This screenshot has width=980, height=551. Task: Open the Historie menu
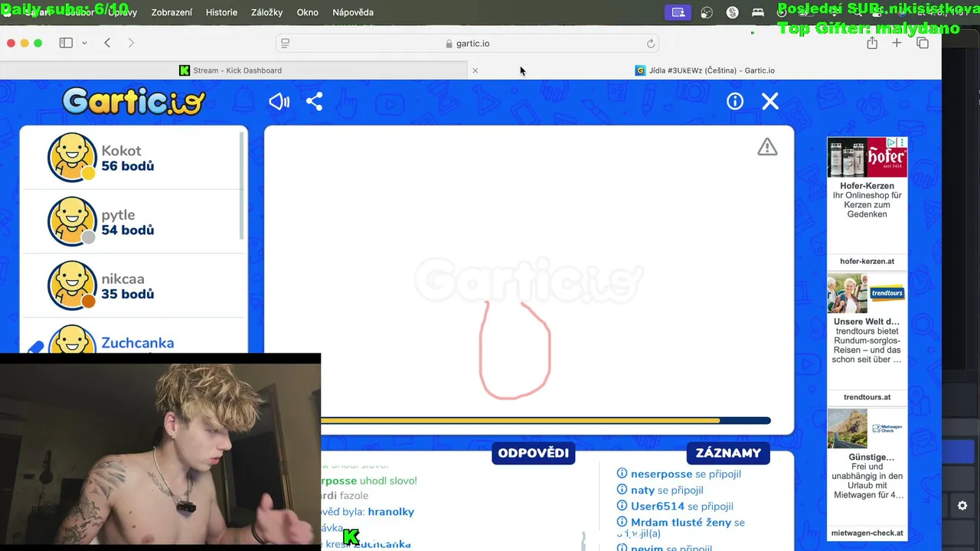(221, 12)
